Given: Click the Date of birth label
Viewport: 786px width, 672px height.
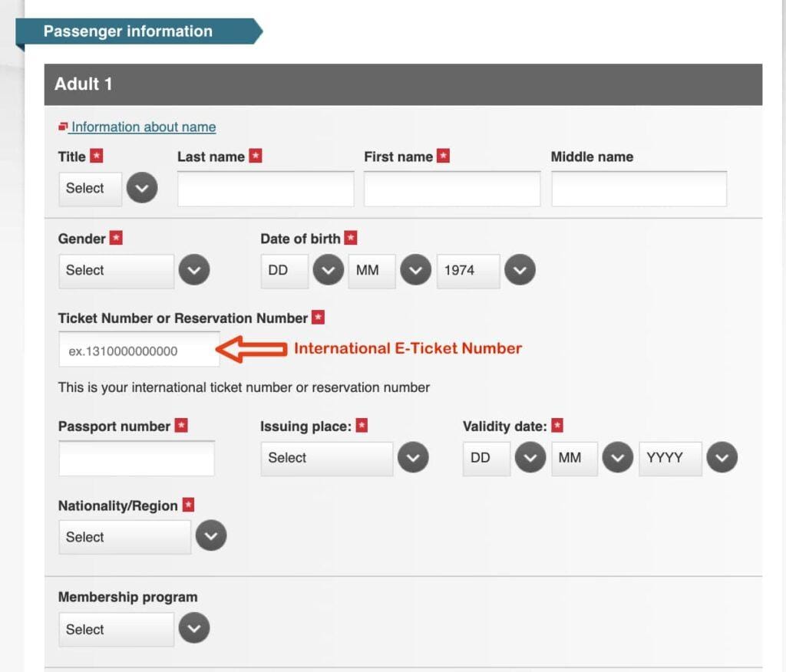Looking at the screenshot, I should (x=300, y=239).
